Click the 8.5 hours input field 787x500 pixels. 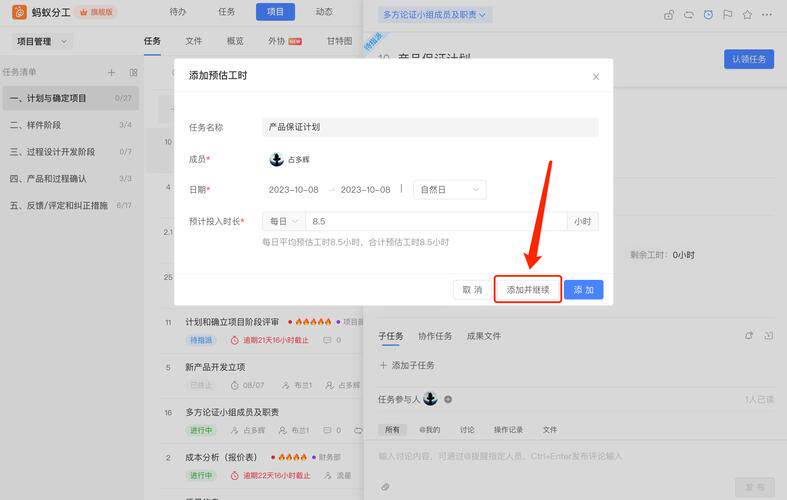pos(436,221)
